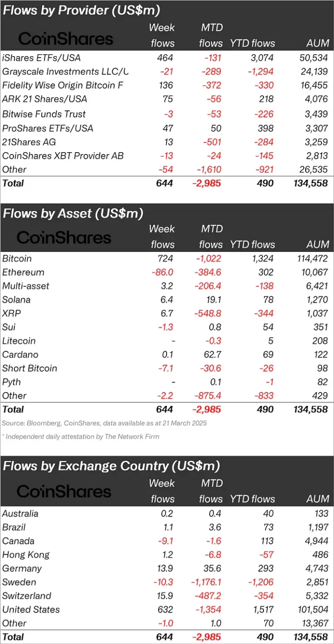Select the Flows by Asset (US$m) heading
This screenshot has height=644, width=334.
[73, 214]
